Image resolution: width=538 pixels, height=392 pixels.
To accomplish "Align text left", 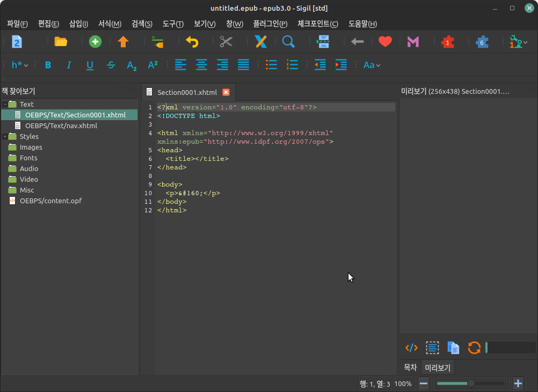I will point(181,65).
